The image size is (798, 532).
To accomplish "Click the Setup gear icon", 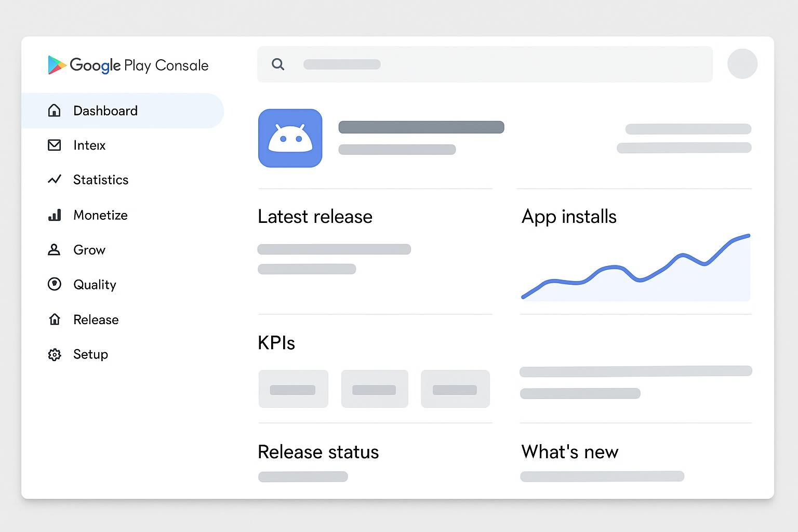I will coord(55,354).
